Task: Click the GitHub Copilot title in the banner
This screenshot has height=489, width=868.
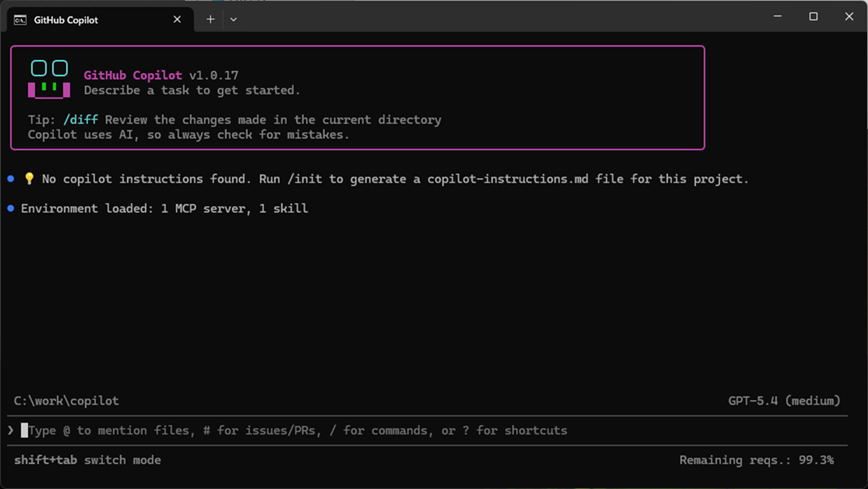Action: pos(132,76)
